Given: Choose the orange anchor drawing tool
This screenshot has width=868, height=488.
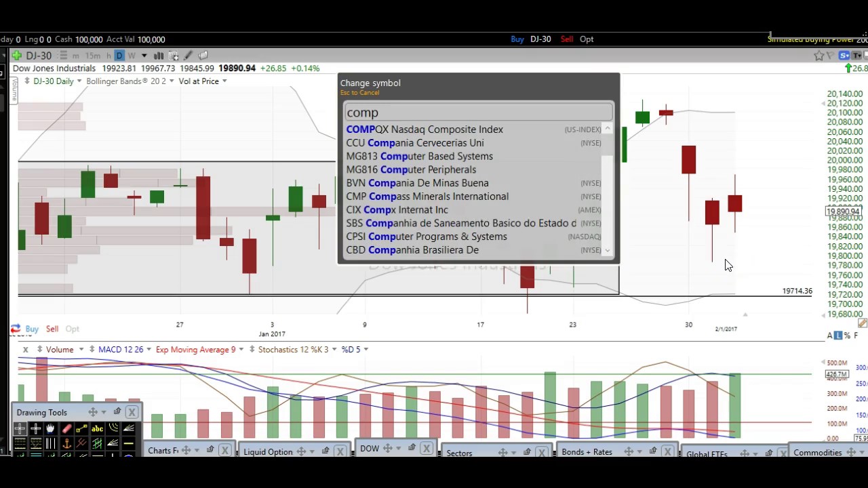Looking at the screenshot, I should click(x=66, y=443).
